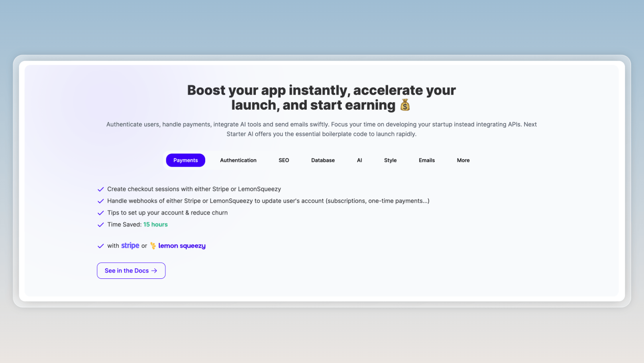Screen dimensions: 644x363
Task: Click the checkmark beside Tips to set up
Action: [101, 213]
